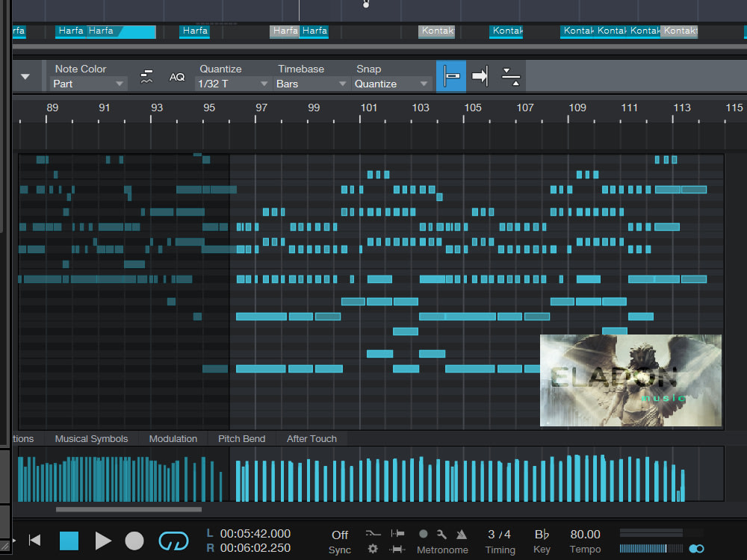The width and height of the screenshot is (747, 560).
Task: Click the 80.00 tempo value
Action: tap(585, 535)
